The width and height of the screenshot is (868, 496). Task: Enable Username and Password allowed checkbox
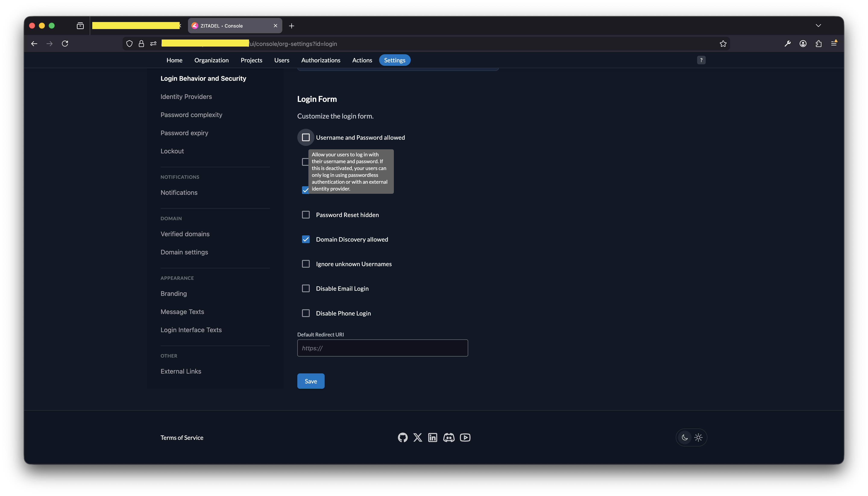point(306,137)
